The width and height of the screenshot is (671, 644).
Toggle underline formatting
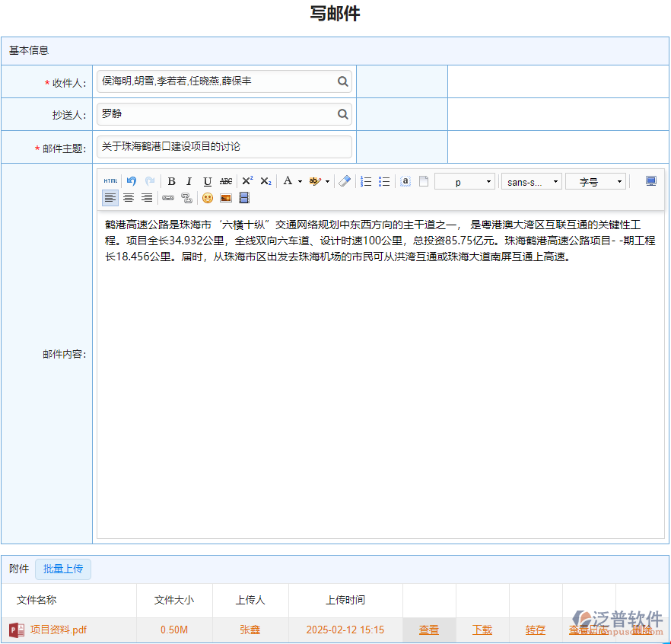click(x=207, y=181)
